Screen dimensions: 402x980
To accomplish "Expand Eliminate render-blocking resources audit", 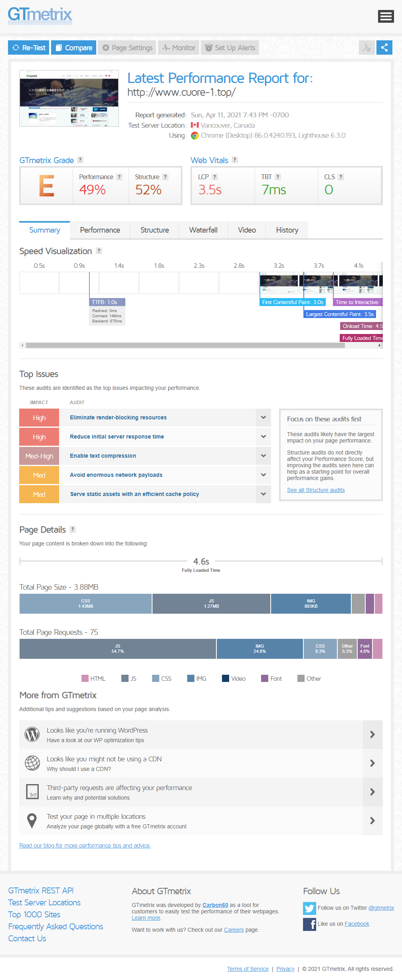I will [263, 418].
